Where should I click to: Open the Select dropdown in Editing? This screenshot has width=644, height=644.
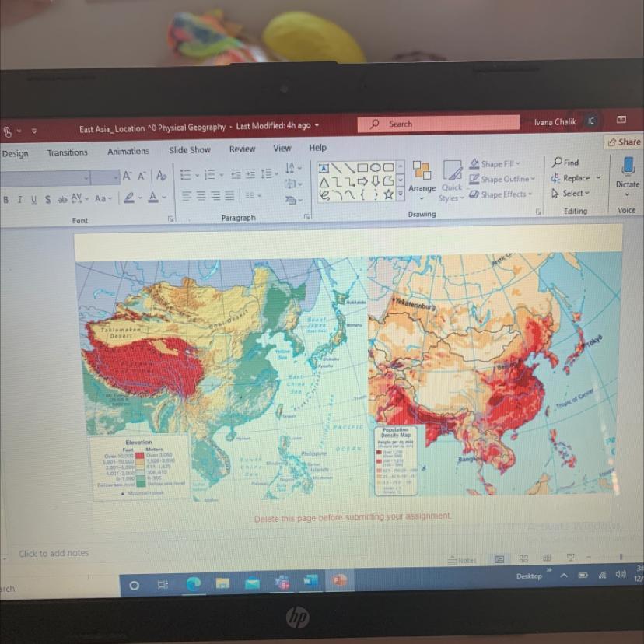point(572,193)
